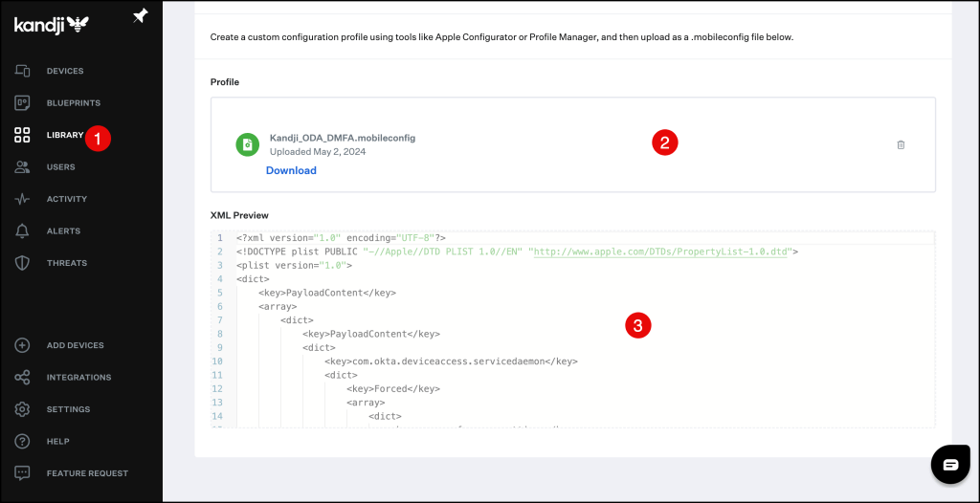Open the Apple PropertyList DTD URL
The image size is (980, 503).
[x=661, y=251]
